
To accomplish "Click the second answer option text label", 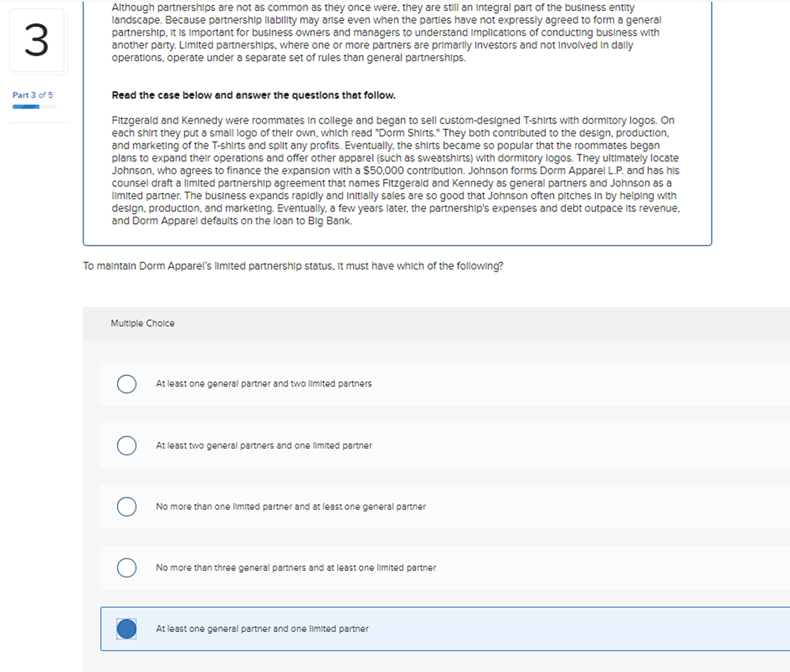I will pos(264,445).
